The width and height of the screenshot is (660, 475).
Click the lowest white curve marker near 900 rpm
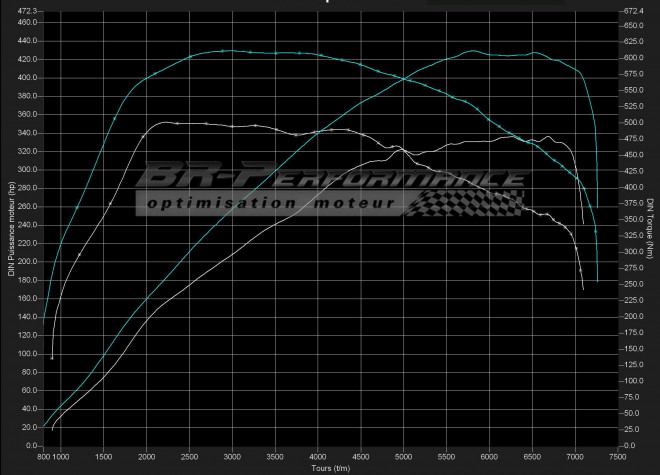point(52,357)
